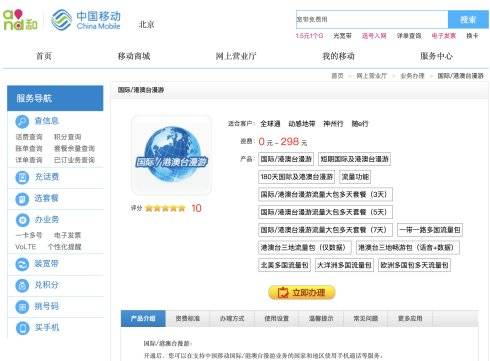Select the 选套餐 sidebar icon
Image resolution: width=490 pixels, height=361 pixels.
click(22, 199)
